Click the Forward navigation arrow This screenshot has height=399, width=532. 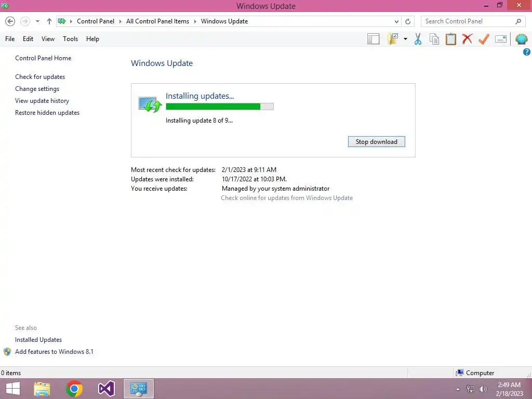(x=25, y=21)
